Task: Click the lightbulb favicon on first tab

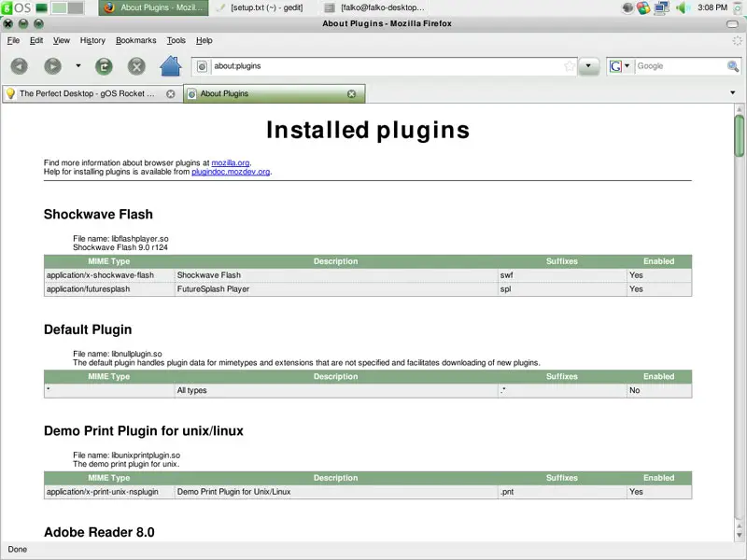Action: tap(10, 94)
